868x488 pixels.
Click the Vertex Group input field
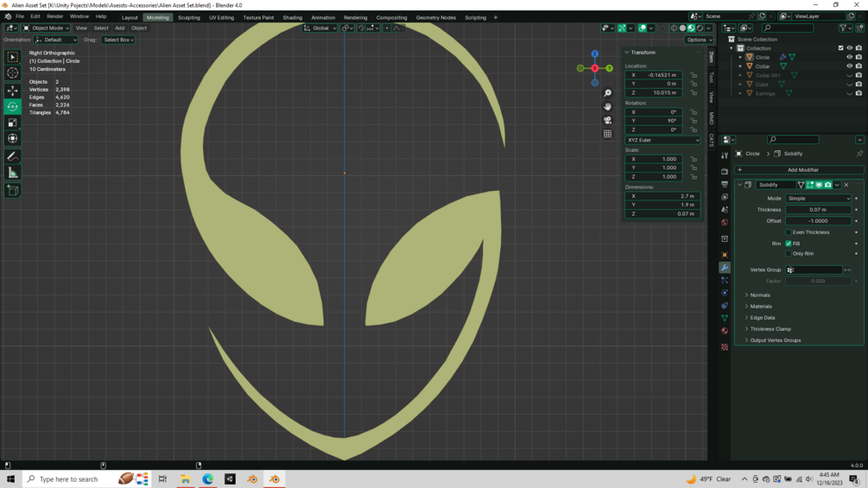(x=814, y=270)
